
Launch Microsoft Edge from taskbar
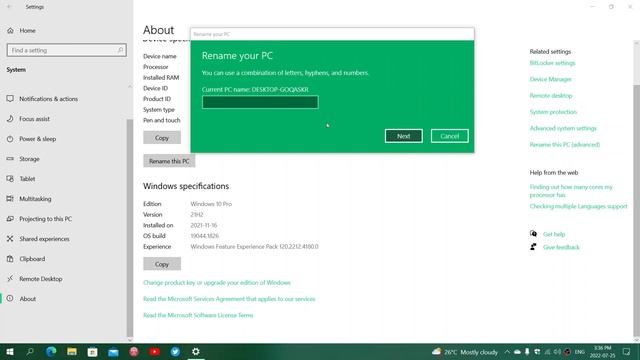click(51, 351)
